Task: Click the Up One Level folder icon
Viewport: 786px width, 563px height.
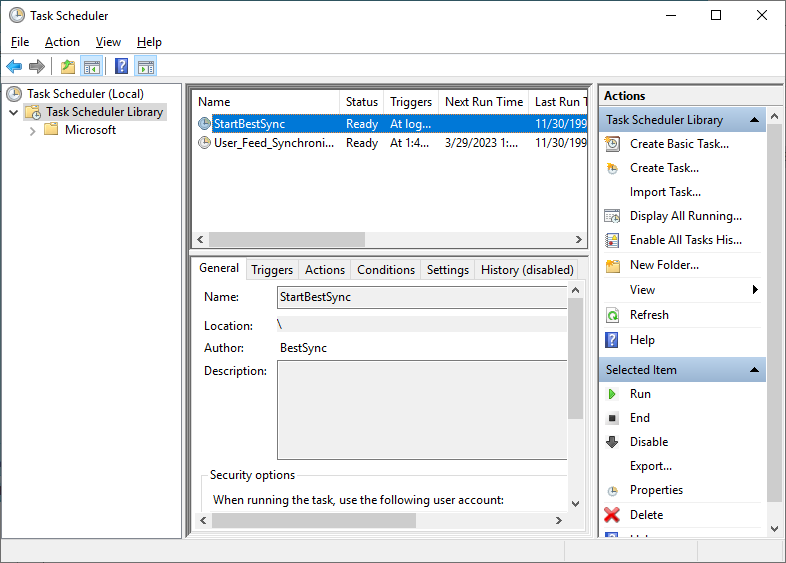Action: [x=68, y=66]
